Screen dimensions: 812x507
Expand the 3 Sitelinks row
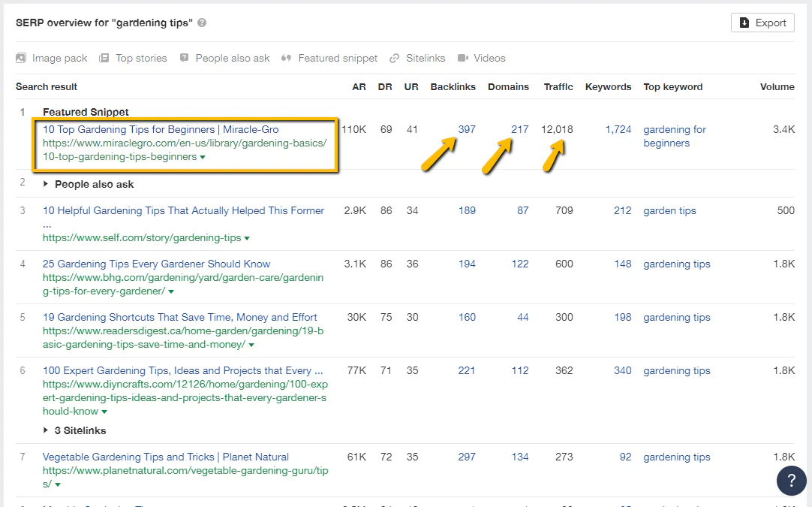46,430
